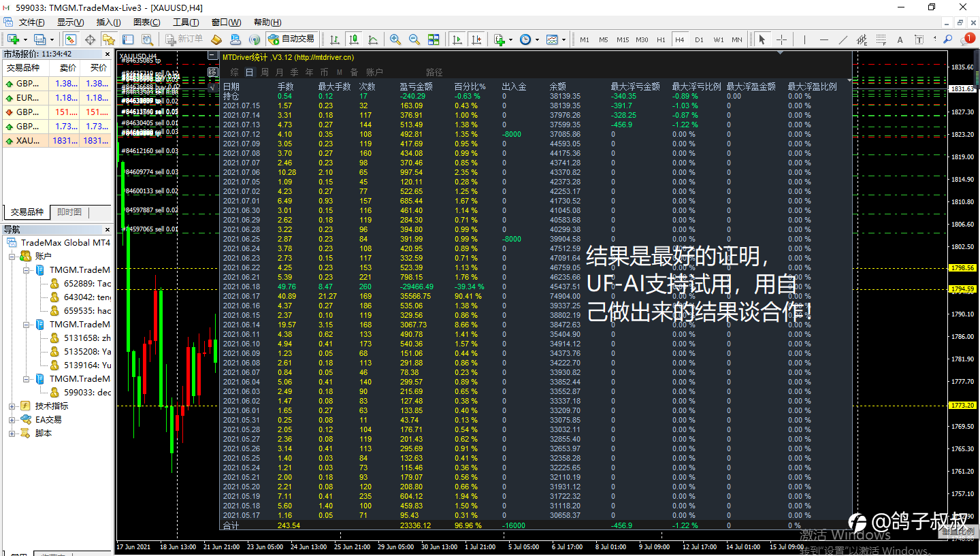Expand the 技术指标 tree node
The height and width of the screenshot is (556, 980).
[12, 406]
